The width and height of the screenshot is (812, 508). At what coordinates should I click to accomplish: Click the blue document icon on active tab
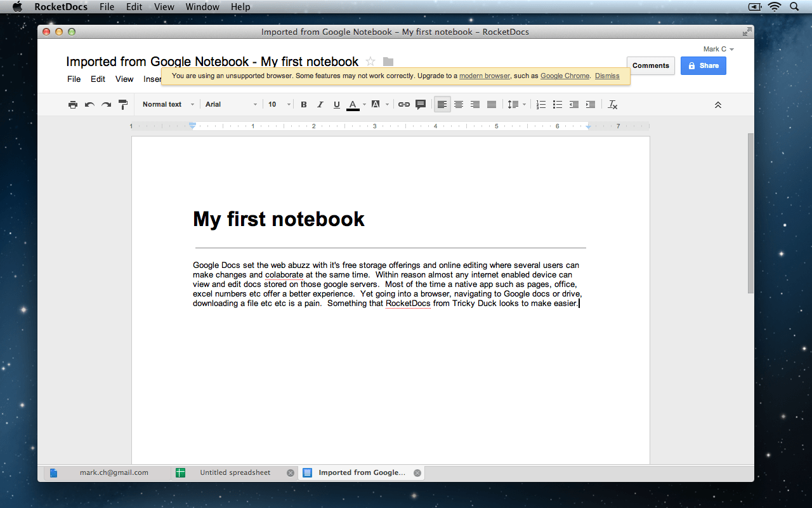click(307, 472)
